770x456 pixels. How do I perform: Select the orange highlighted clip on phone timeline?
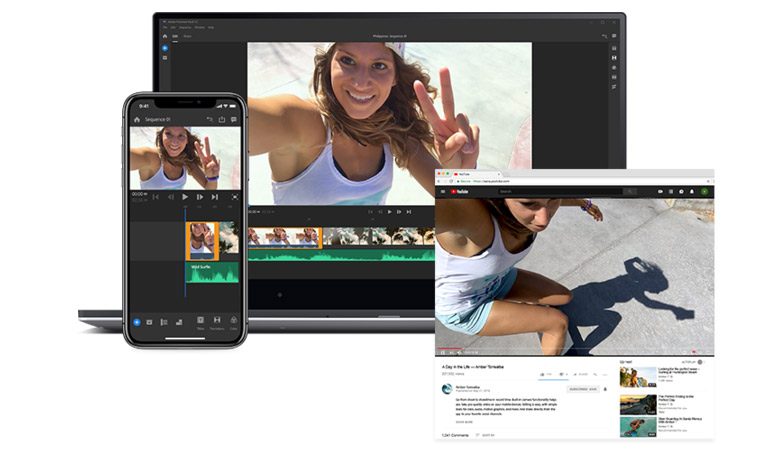point(201,240)
